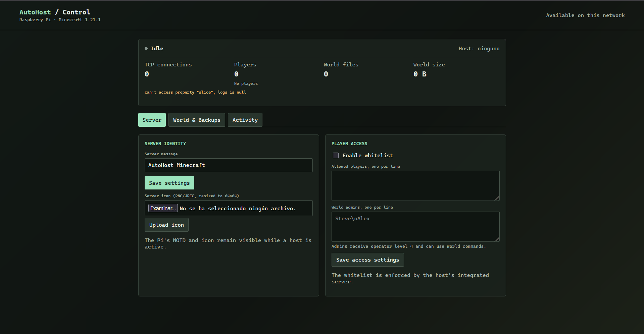Click the 'Host: ninguno' text
The width and height of the screenshot is (644, 334).
479,49
